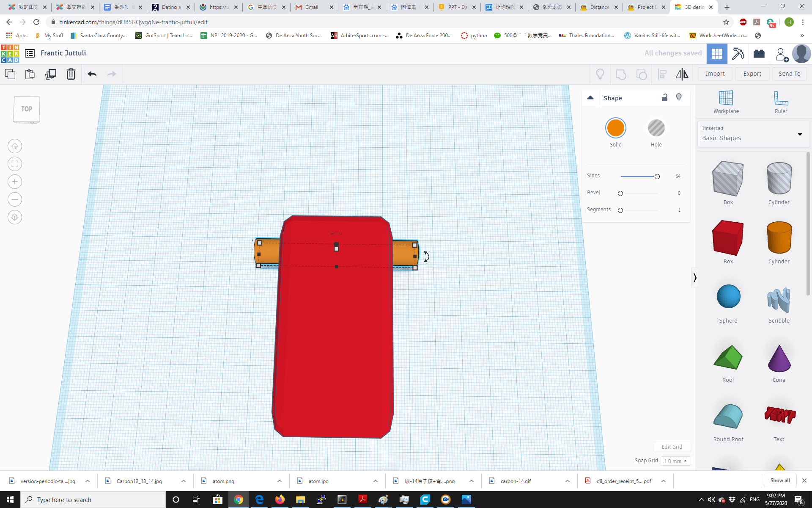
Task: Click the Segments slider handle
Action: (620, 210)
